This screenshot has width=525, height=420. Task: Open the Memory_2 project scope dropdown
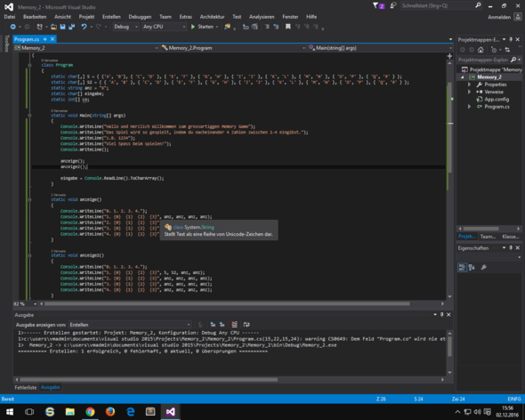[86, 48]
